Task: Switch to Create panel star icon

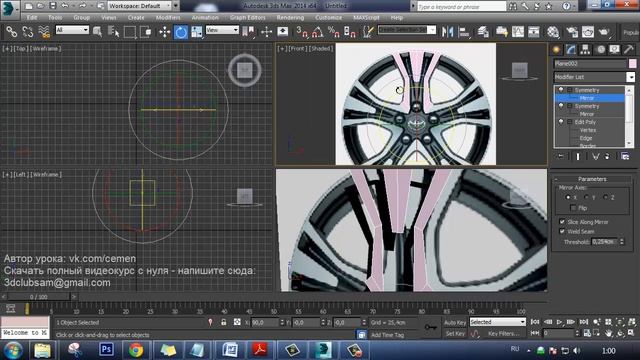Action: click(x=556, y=49)
